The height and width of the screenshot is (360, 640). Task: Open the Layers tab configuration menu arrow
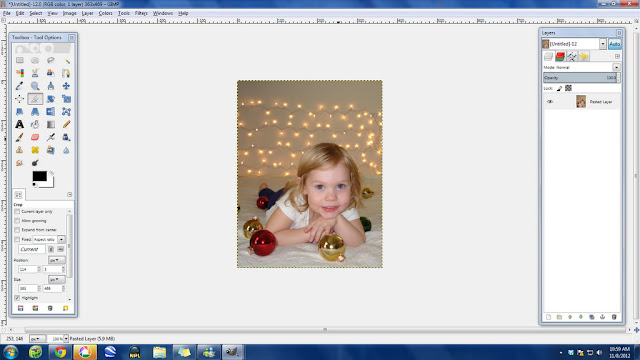(x=617, y=56)
